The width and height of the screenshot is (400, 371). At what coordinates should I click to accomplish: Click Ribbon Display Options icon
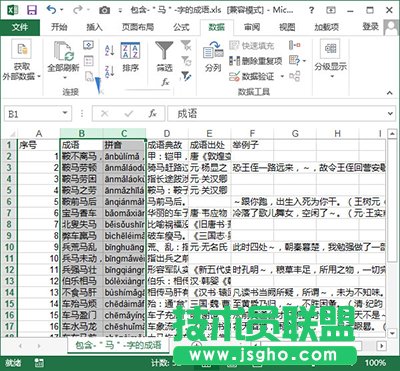331,10
